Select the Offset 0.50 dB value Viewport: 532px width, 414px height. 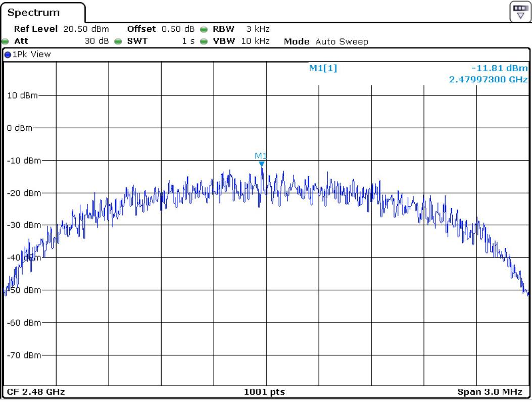(x=178, y=29)
